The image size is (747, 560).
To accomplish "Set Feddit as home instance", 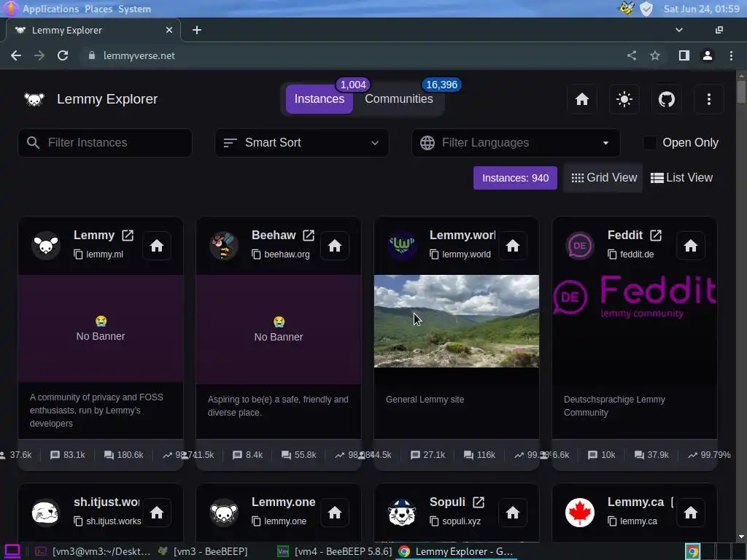I will coord(691,246).
